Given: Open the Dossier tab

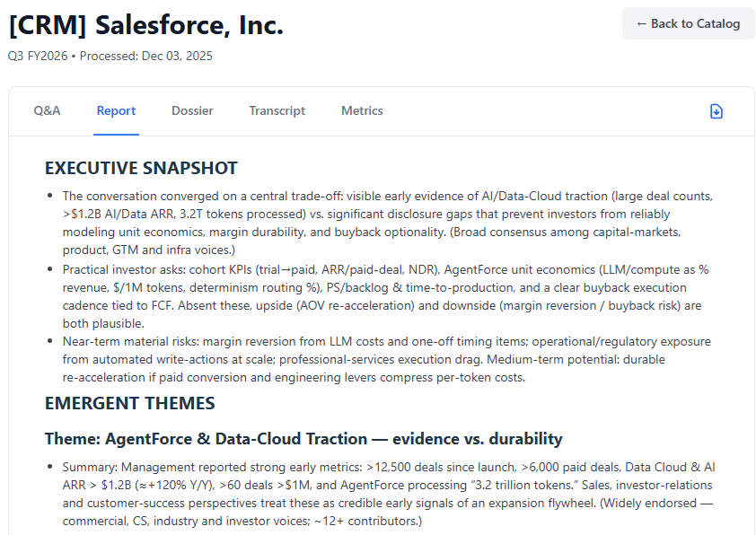Looking at the screenshot, I should (192, 111).
